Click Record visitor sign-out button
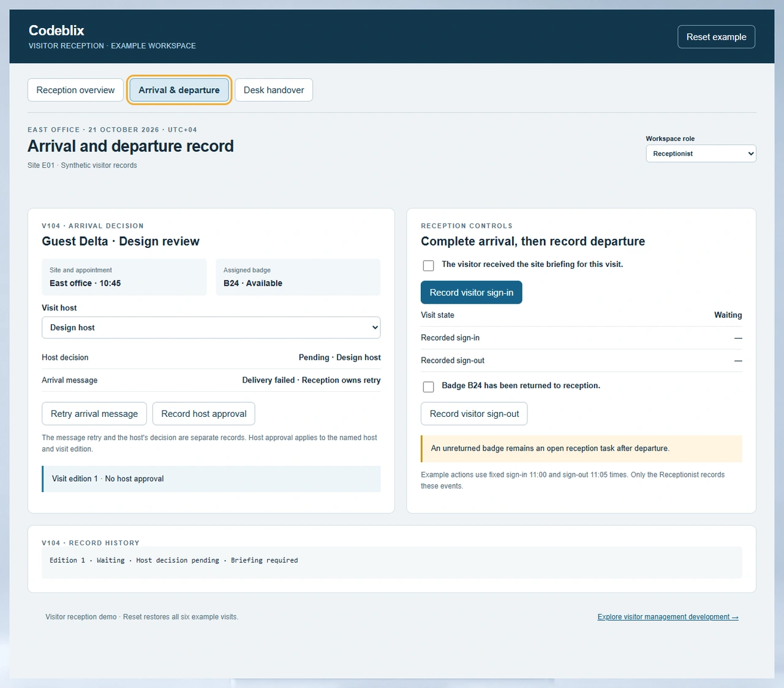The image size is (784, 688). pyautogui.click(x=474, y=414)
